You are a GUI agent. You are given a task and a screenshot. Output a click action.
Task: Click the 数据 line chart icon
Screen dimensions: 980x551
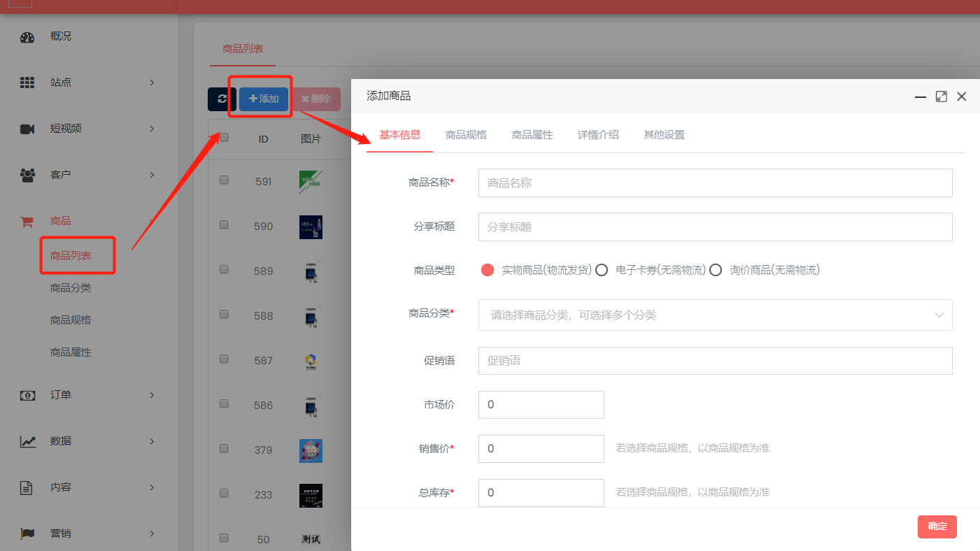click(27, 441)
